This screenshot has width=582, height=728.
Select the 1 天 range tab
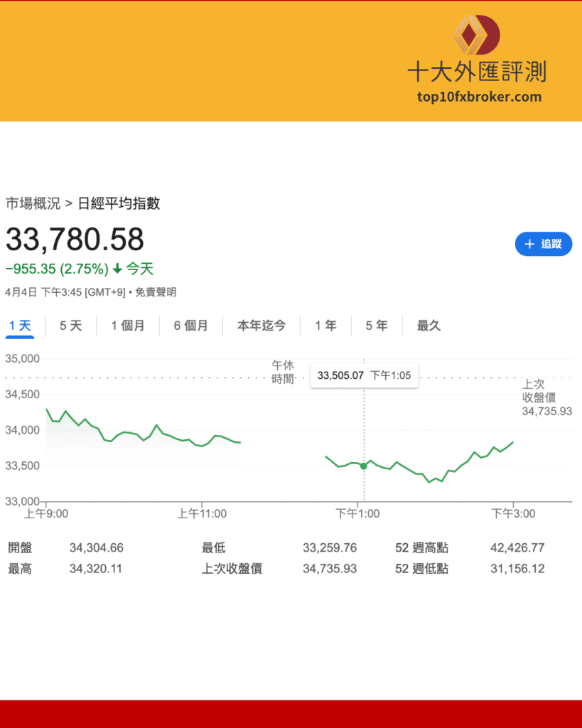pyautogui.click(x=19, y=326)
